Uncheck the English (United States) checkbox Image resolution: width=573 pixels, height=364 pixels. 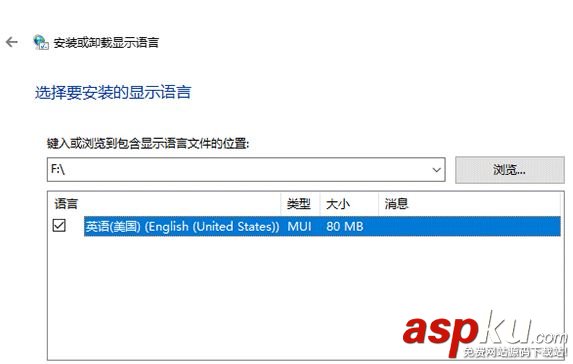(x=59, y=225)
